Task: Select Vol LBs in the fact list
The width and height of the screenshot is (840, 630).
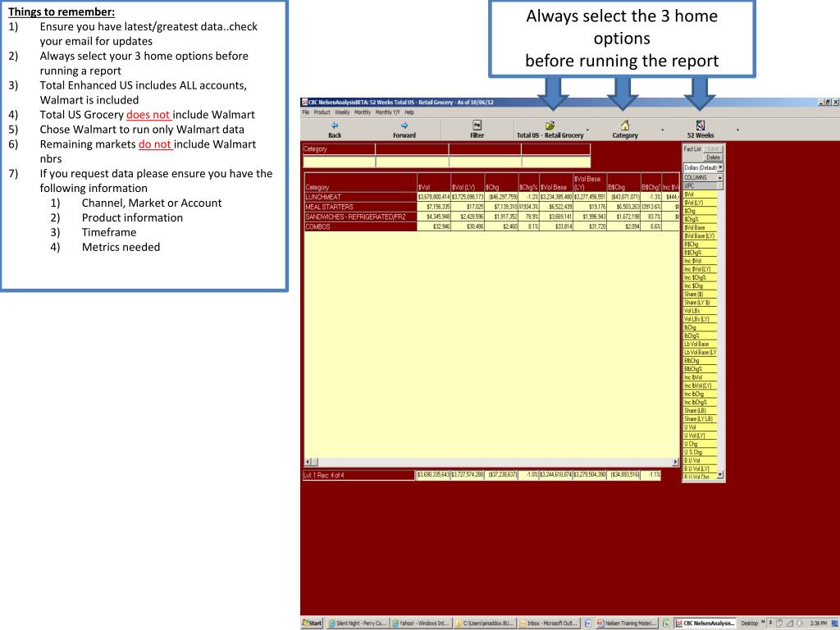Action: (700, 311)
